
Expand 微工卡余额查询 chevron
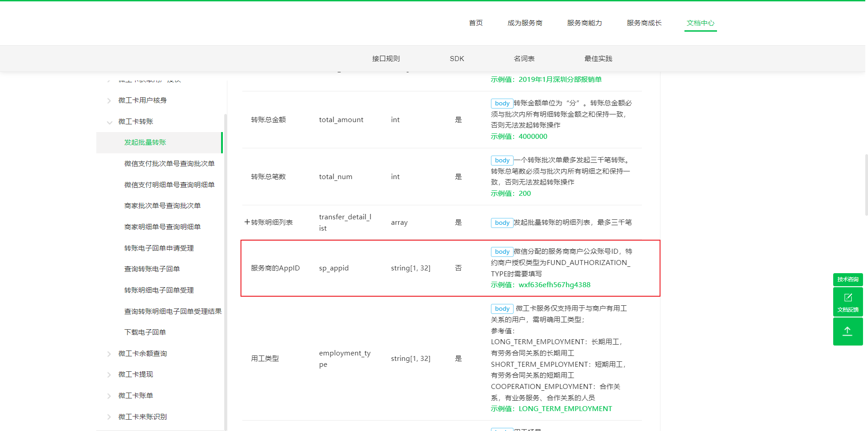point(109,354)
